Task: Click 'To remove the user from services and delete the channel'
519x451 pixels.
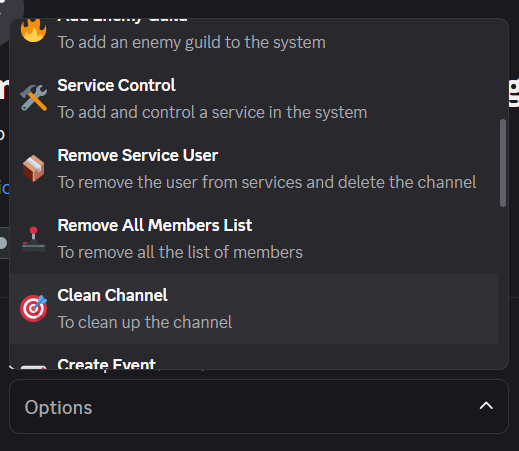Action: (x=267, y=183)
